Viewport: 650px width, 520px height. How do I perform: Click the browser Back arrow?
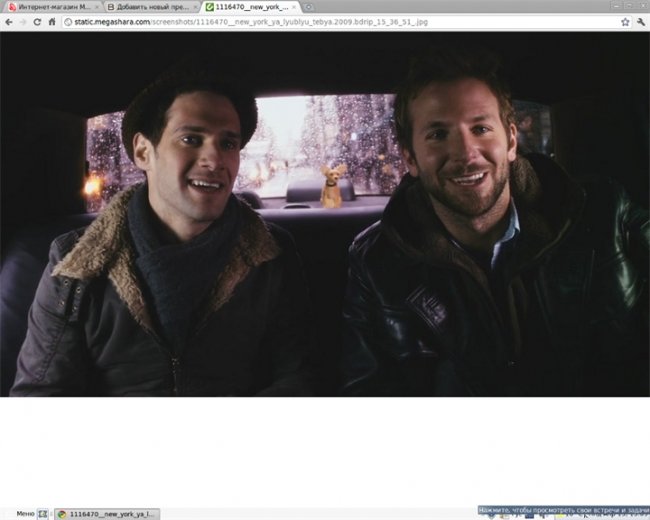[9, 21]
